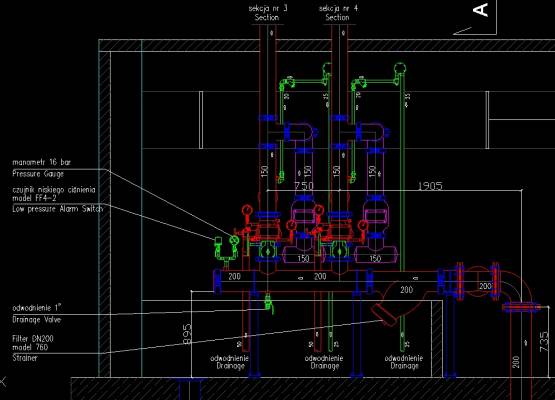Select the vertical 735 dimension text
555x400 pixels.
pos(544,342)
